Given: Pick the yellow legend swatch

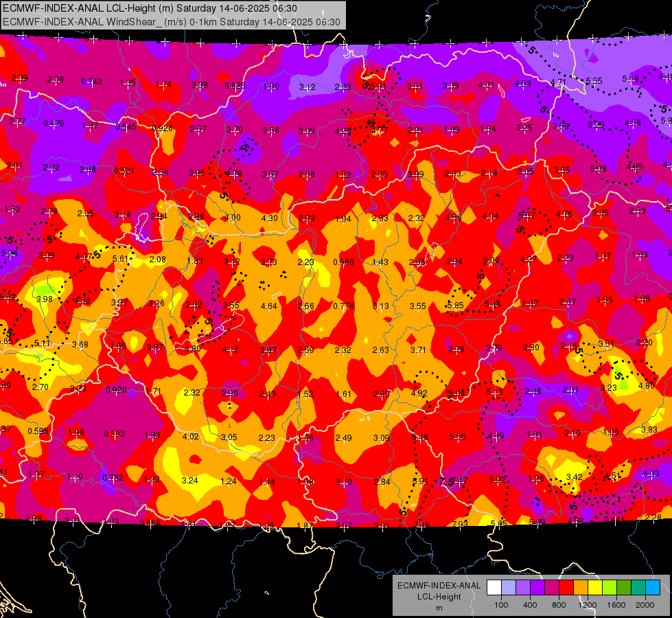Looking at the screenshot, I should point(595,588).
